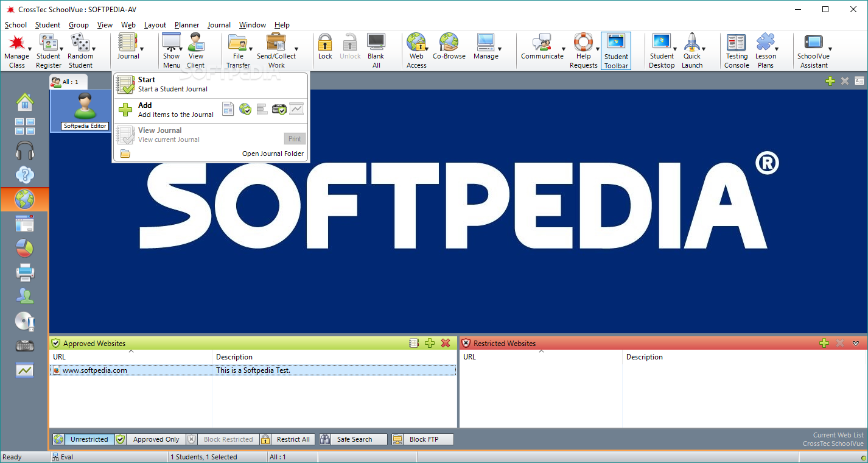The height and width of the screenshot is (463, 868).
Task: Expand Restricted Websites panel chevron
Action: point(856,343)
